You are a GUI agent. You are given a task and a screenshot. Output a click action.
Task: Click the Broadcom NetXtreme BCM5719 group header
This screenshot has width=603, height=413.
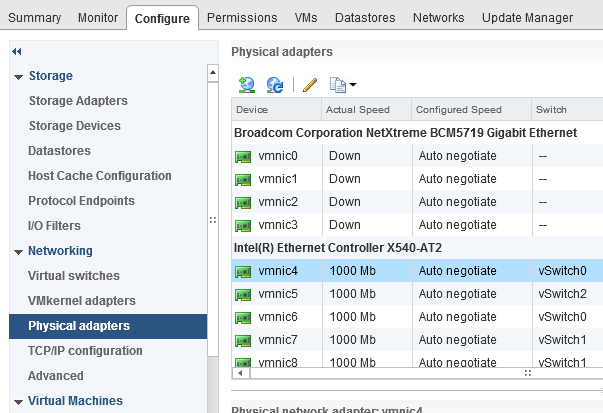405,133
